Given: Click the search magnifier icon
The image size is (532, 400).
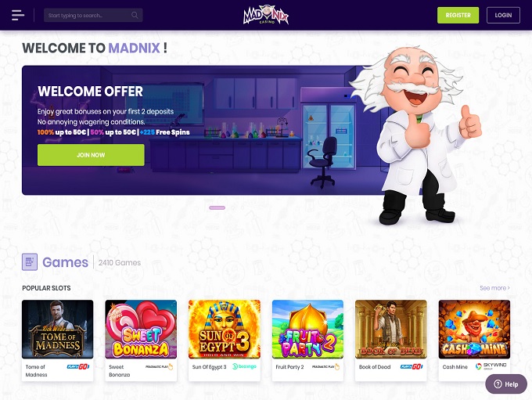Looking at the screenshot, I should click(135, 16).
